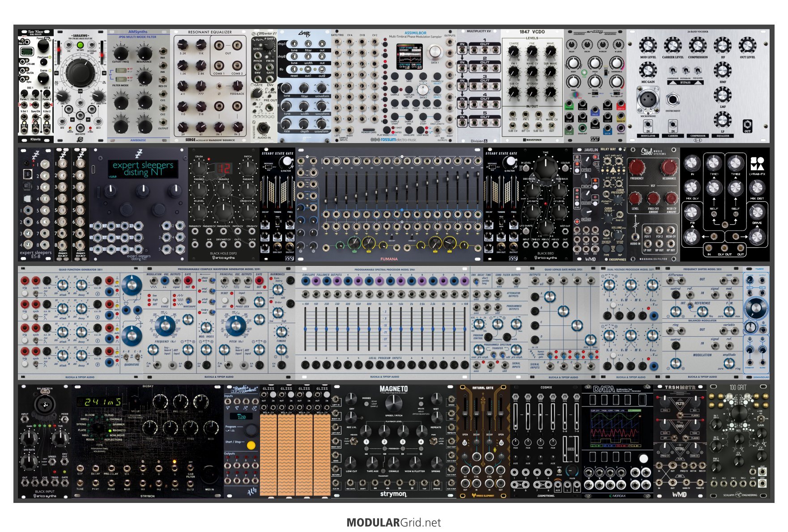Flip the HEADS toggle switch on Magneto
The width and height of the screenshot is (788, 532).
[x=354, y=441]
